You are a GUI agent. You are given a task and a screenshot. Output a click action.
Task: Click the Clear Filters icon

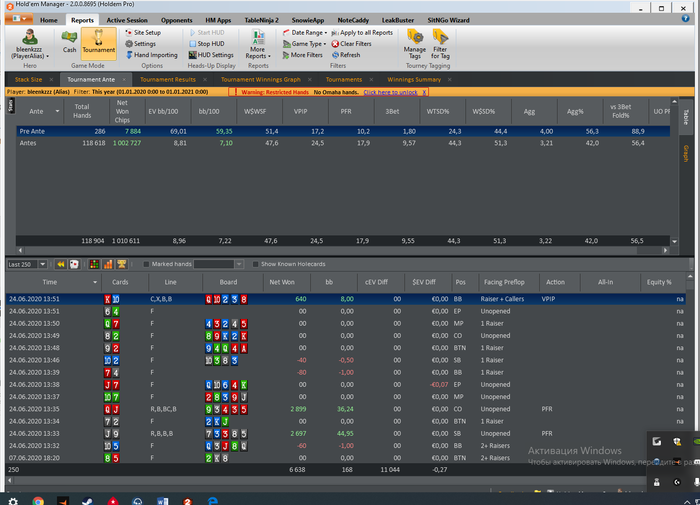335,44
